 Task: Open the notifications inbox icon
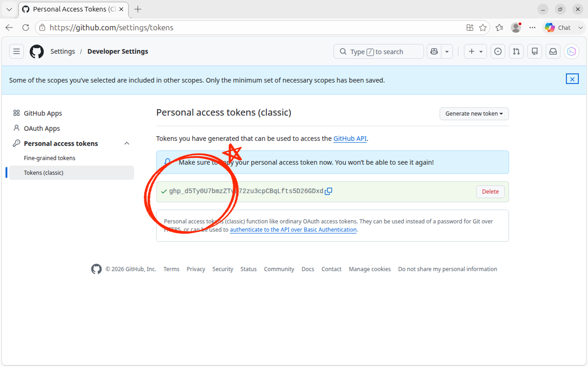(553, 51)
